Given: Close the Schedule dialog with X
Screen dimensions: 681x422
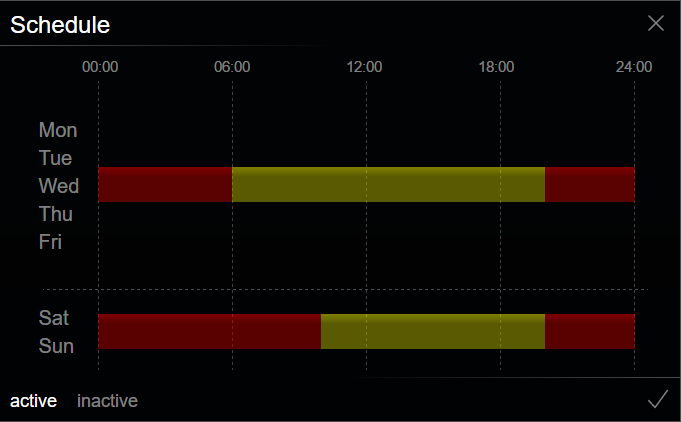Looking at the screenshot, I should coord(656,24).
